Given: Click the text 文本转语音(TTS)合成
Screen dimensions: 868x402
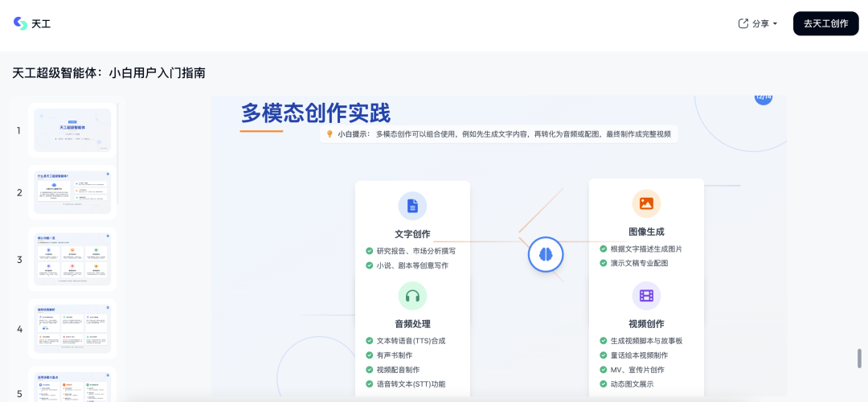Looking at the screenshot, I should pos(411,341).
